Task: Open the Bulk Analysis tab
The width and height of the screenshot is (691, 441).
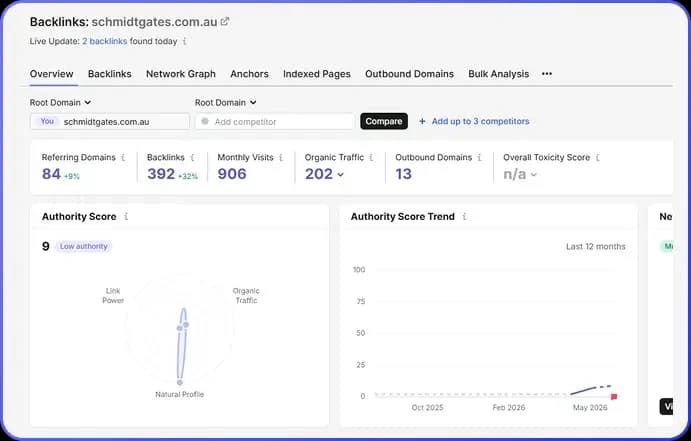Action: point(498,74)
